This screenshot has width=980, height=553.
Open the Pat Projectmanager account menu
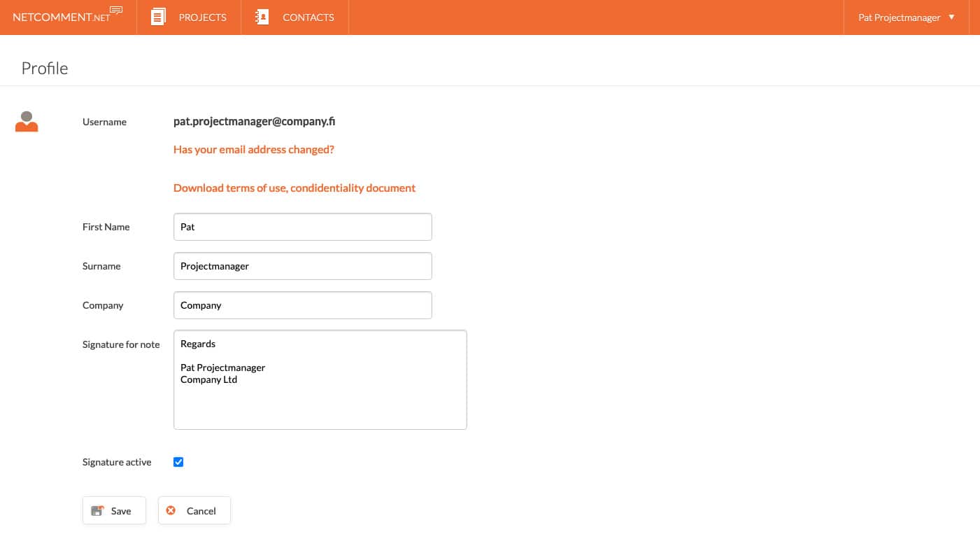pos(899,17)
